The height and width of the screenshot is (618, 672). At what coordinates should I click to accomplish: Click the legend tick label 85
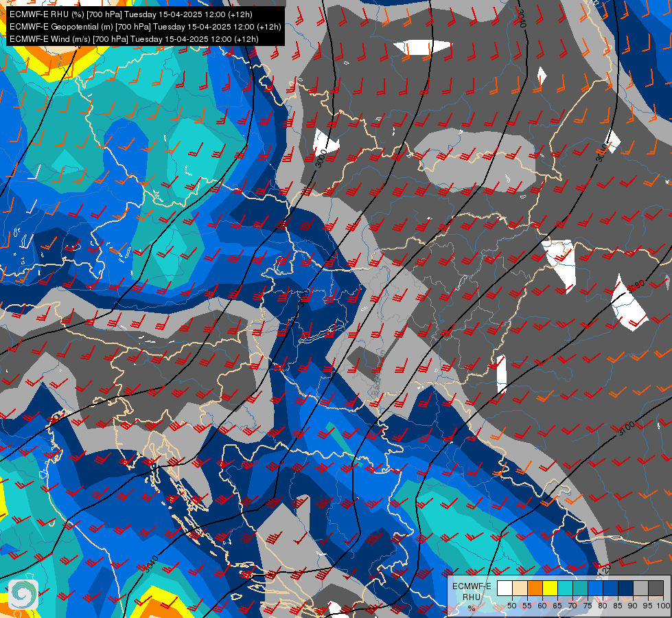coord(618,606)
